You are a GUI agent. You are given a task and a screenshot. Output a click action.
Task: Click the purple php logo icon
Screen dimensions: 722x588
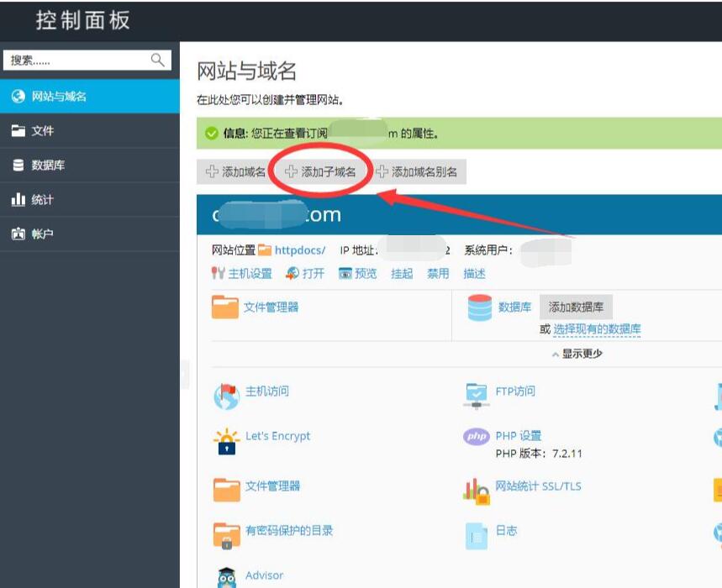pos(477,436)
